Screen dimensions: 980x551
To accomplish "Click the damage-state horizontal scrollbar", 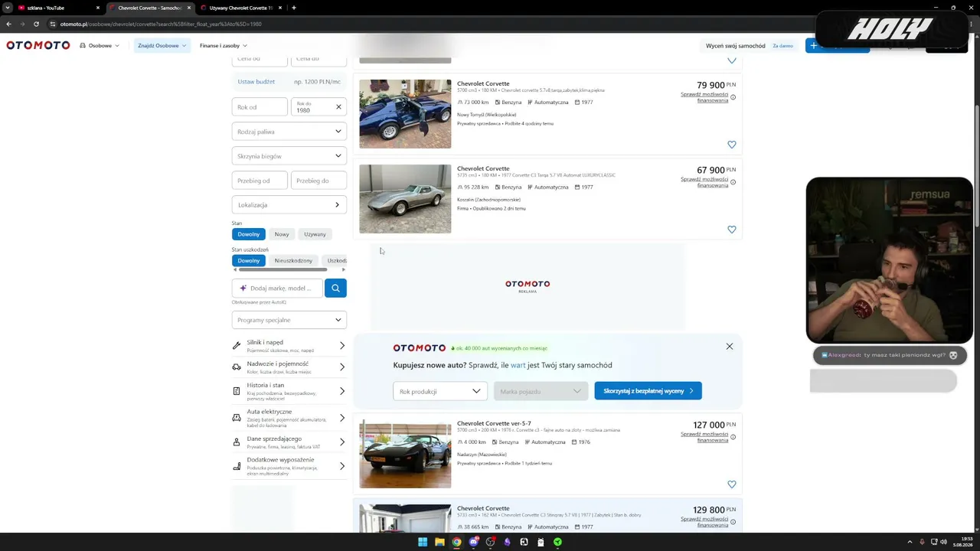I will pyautogui.click(x=283, y=269).
